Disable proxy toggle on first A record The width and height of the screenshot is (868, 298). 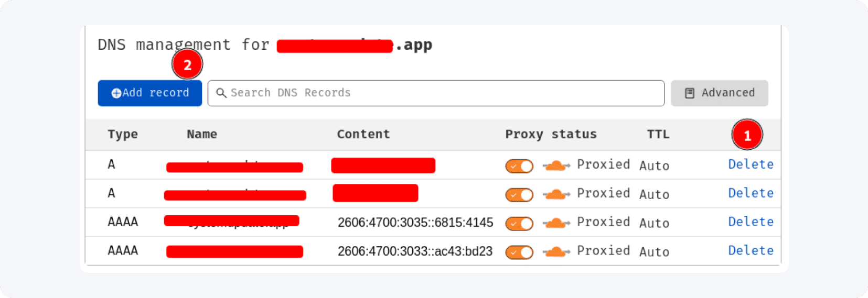click(519, 166)
